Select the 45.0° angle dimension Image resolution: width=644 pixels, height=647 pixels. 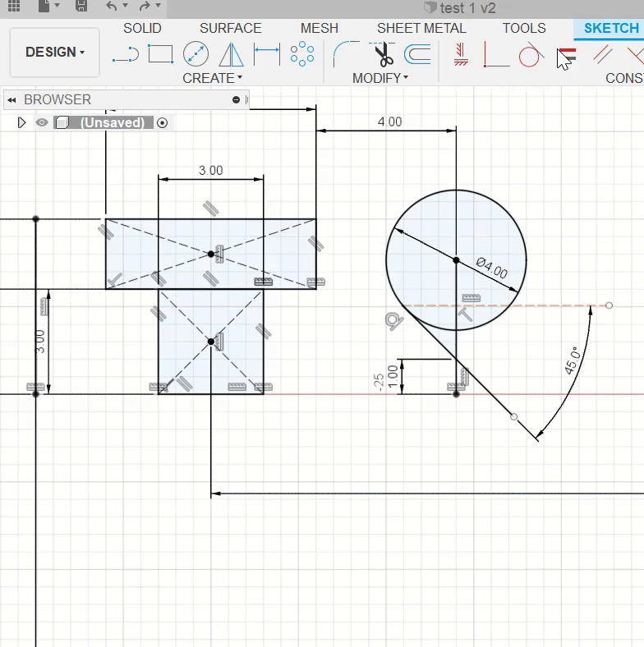click(x=573, y=360)
